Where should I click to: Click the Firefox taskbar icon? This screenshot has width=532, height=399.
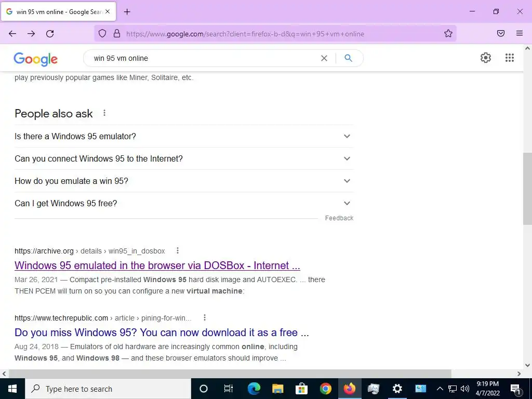click(350, 389)
